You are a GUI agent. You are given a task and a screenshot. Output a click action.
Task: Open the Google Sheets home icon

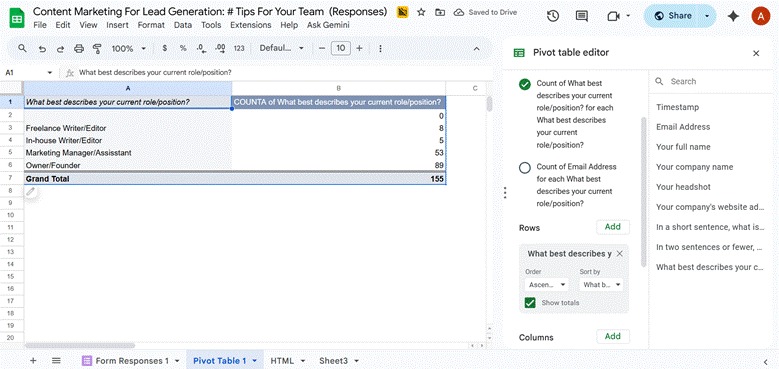tap(17, 18)
